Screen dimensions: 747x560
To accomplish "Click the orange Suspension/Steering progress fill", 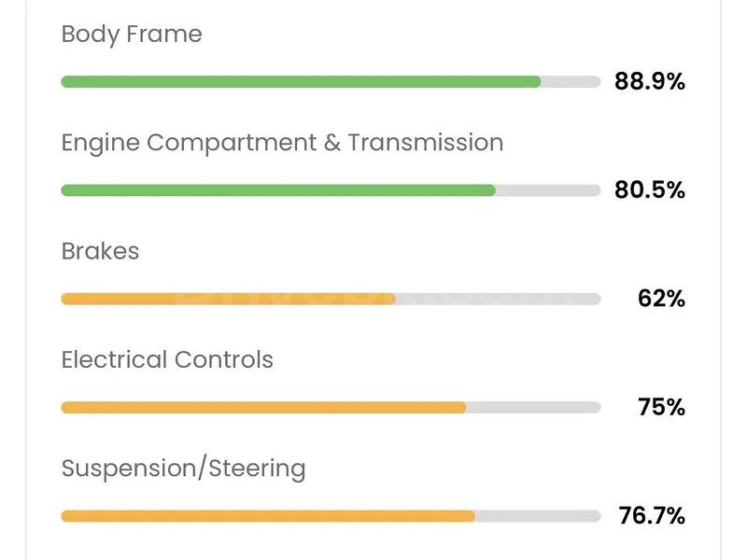I will pos(268,515).
